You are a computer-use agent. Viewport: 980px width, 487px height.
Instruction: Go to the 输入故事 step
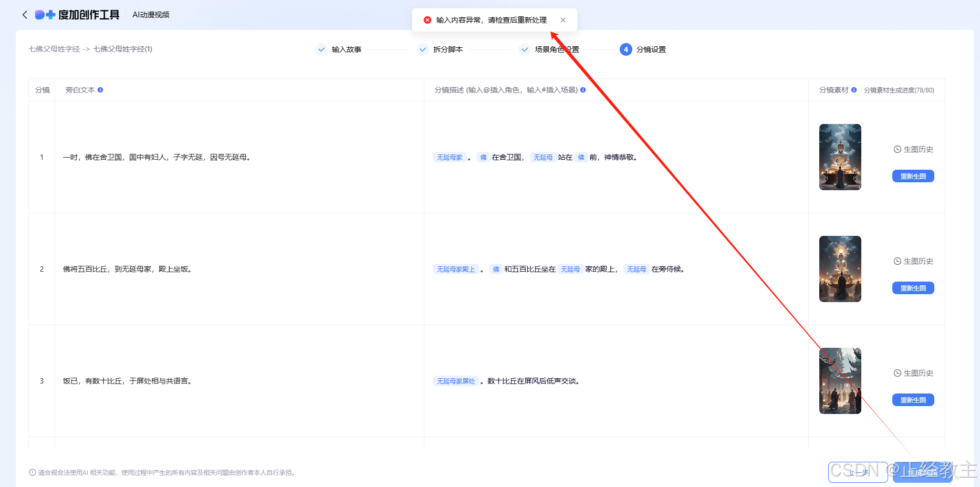347,49
